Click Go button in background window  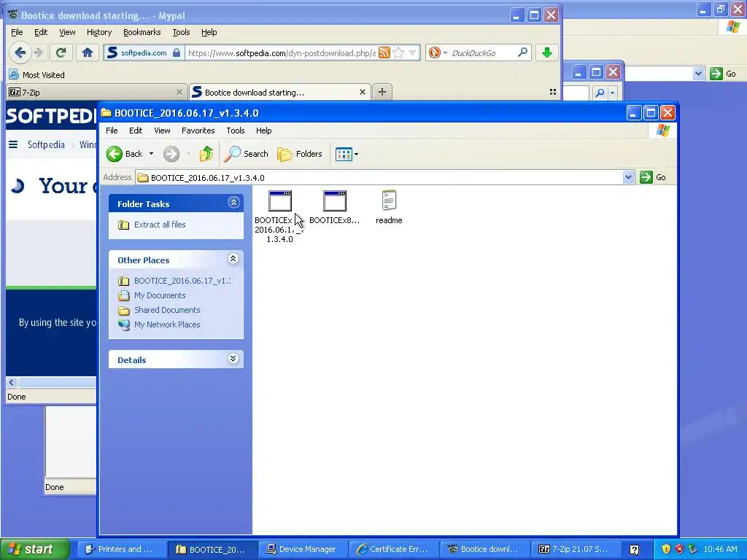[x=723, y=74]
